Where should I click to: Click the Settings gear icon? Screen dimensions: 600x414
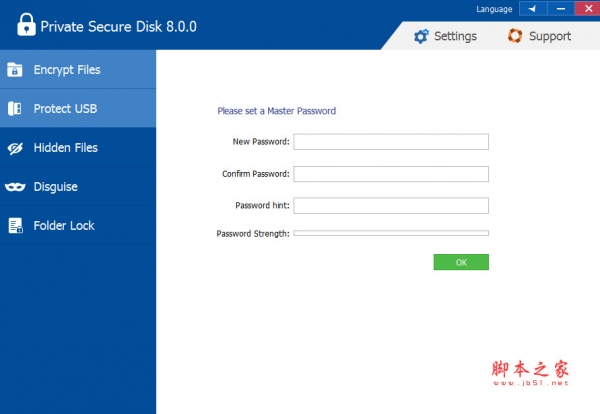(x=421, y=36)
